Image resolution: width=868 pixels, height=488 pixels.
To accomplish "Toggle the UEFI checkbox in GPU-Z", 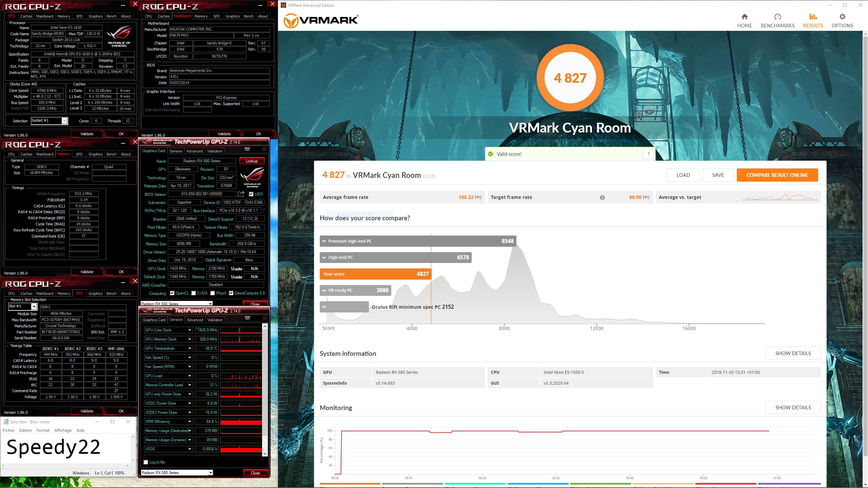I will [251, 194].
